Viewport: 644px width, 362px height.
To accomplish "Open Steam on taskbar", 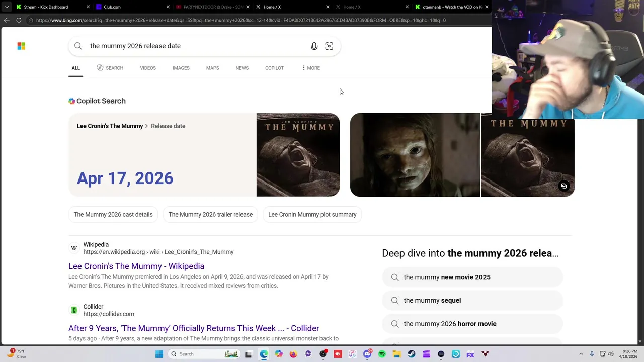I will 412,354.
